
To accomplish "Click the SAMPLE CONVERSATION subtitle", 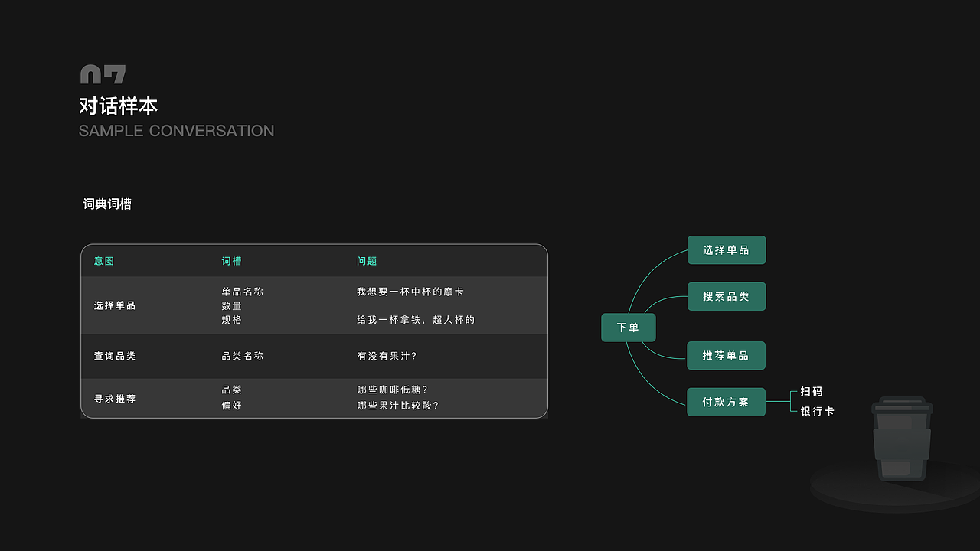I will tap(176, 131).
